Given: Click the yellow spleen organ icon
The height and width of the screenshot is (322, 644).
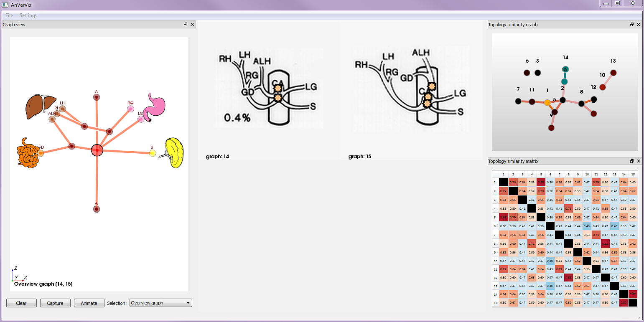Looking at the screenshot, I should click(175, 152).
